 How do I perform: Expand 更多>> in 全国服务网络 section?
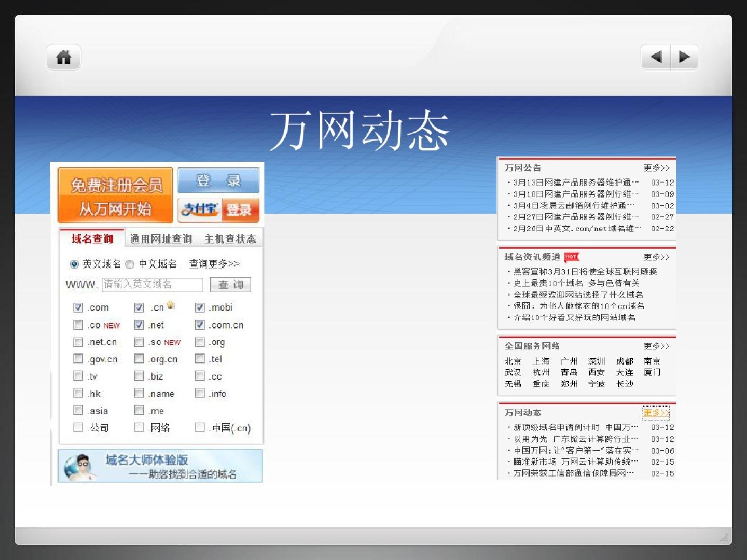pos(656,346)
